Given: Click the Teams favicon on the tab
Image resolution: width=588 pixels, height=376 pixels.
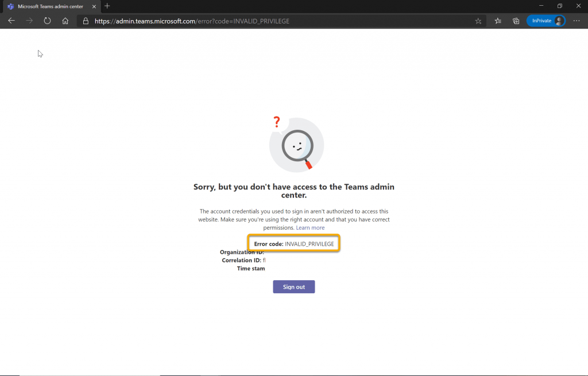Looking at the screenshot, I should click(x=10, y=6).
